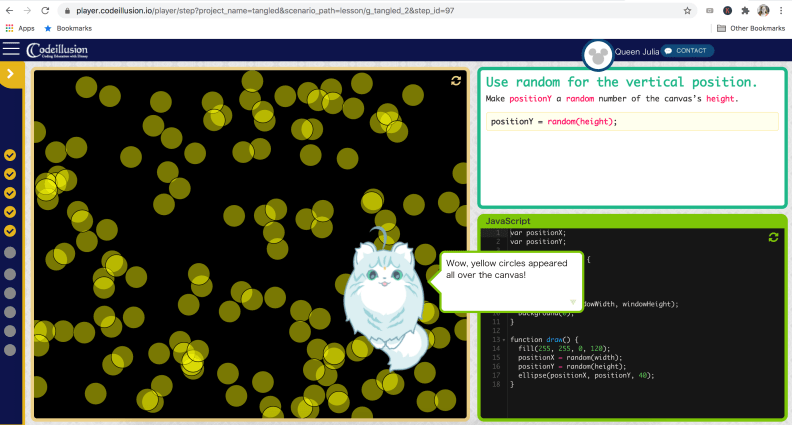Open the Chrome profile avatar

763,10
